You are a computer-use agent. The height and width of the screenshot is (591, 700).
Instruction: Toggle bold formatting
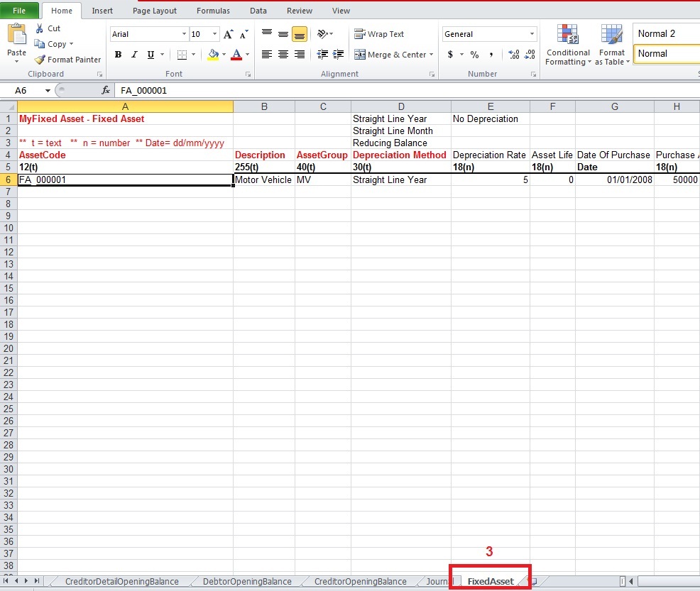(118, 55)
